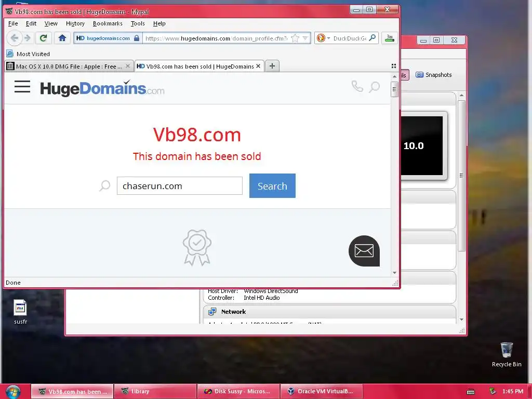This screenshot has height=399, width=532.
Task: Click the downloads toolbar icon
Action: pyautogui.click(x=390, y=38)
